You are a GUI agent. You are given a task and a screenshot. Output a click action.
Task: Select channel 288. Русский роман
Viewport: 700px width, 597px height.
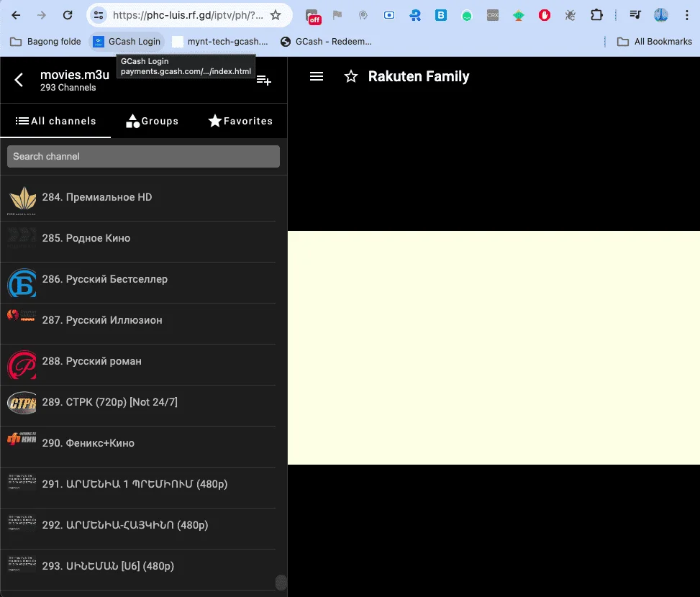coord(138,365)
